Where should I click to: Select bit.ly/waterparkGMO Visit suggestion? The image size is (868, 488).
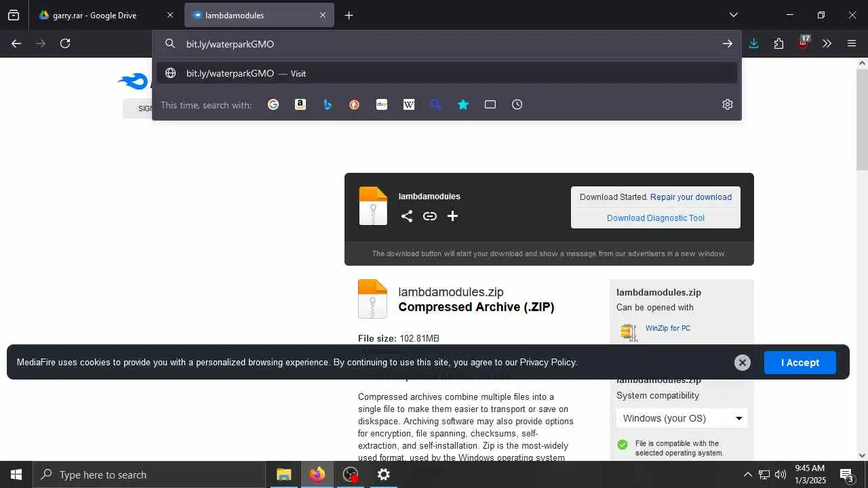tap(447, 73)
